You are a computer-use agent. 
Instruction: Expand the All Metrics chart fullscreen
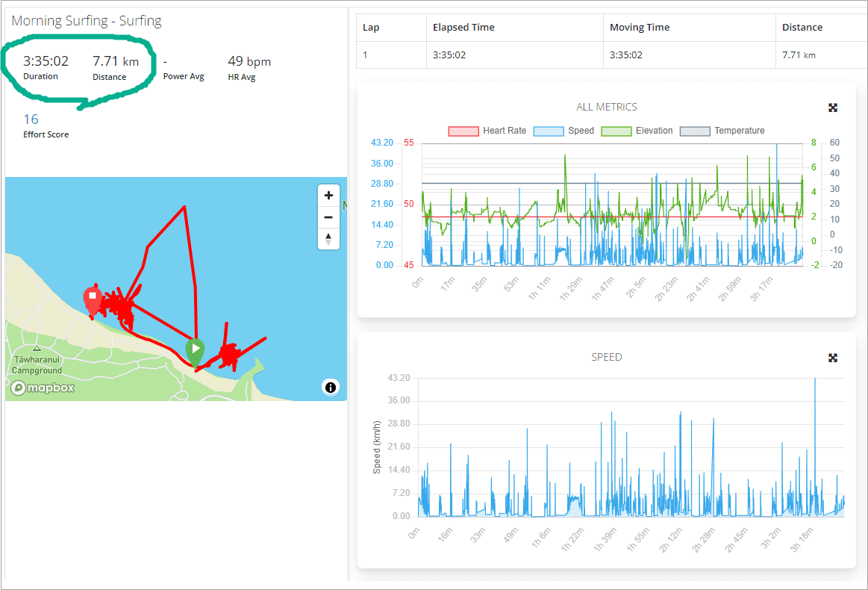833,108
